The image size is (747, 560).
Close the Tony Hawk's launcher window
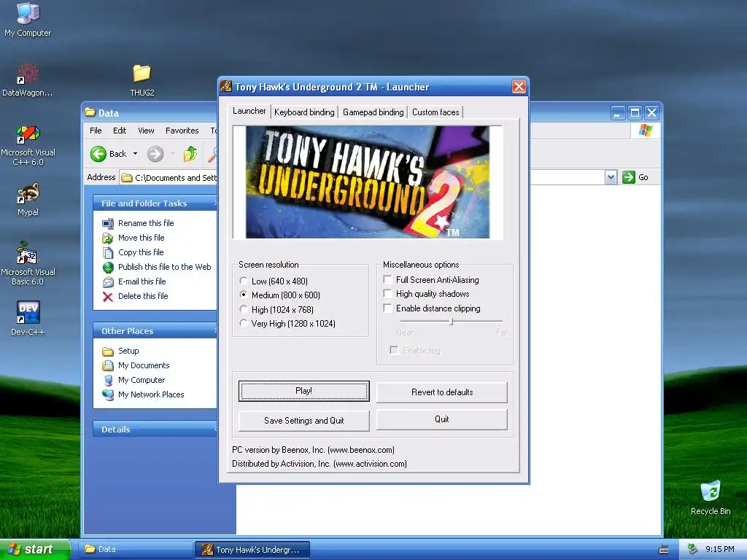(519, 87)
